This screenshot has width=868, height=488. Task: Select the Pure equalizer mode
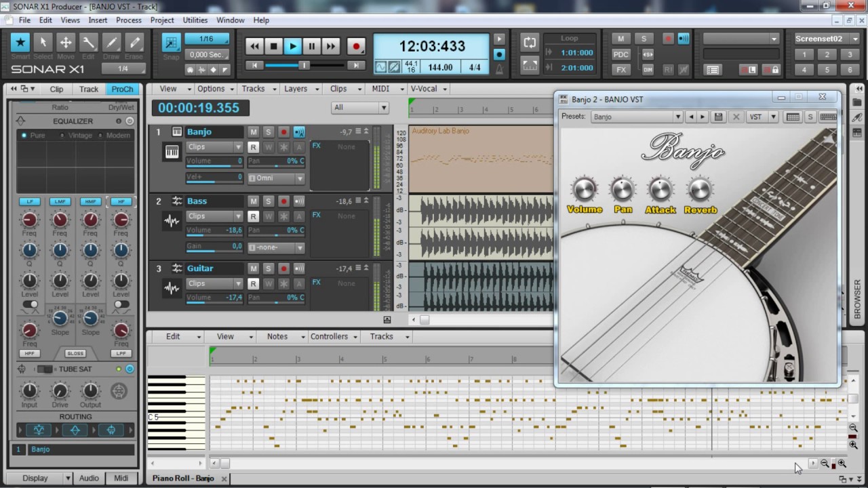(x=33, y=136)
